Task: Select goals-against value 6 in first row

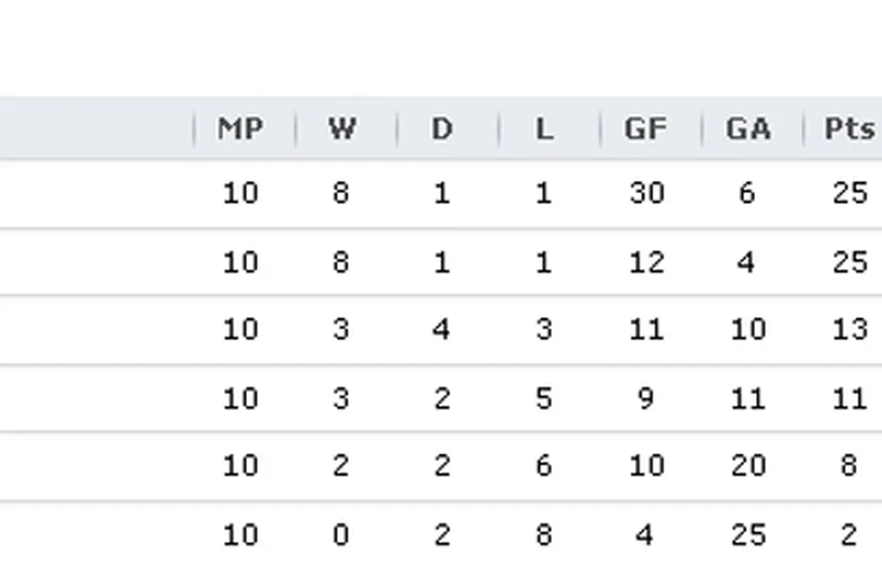Action: click(747, 194)
